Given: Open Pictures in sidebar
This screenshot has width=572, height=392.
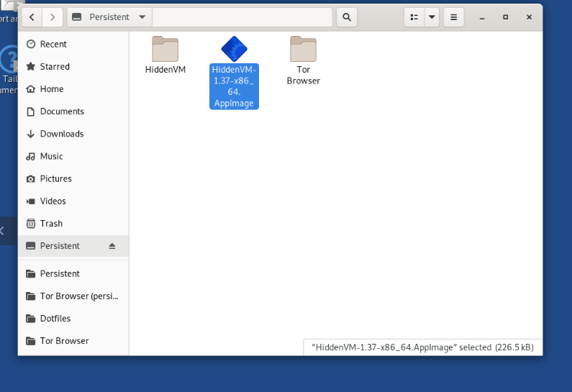Looking at the screenshot, I should coord(73,178).
